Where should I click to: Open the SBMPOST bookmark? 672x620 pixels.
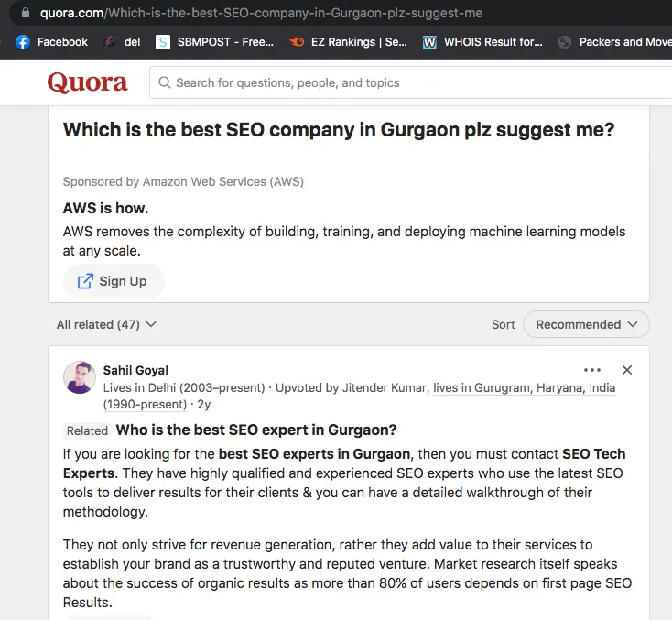coord(215,42)
